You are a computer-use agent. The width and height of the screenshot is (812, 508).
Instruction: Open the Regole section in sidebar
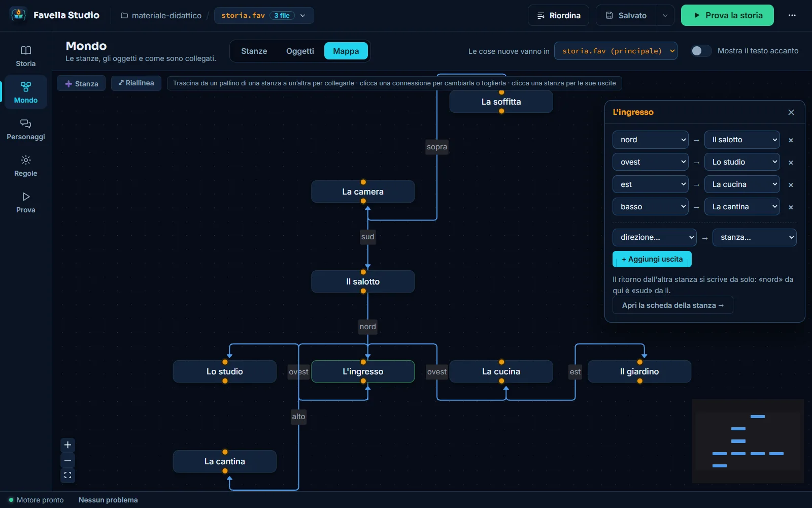tap(26, 166)
